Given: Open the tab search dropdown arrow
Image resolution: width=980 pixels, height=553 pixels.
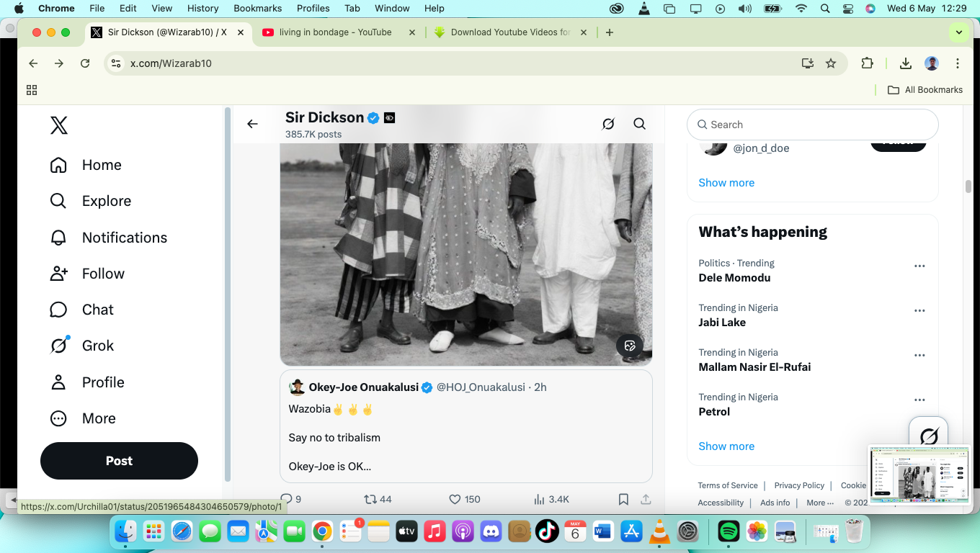Looking at the screenshot, I should (958, 32).
